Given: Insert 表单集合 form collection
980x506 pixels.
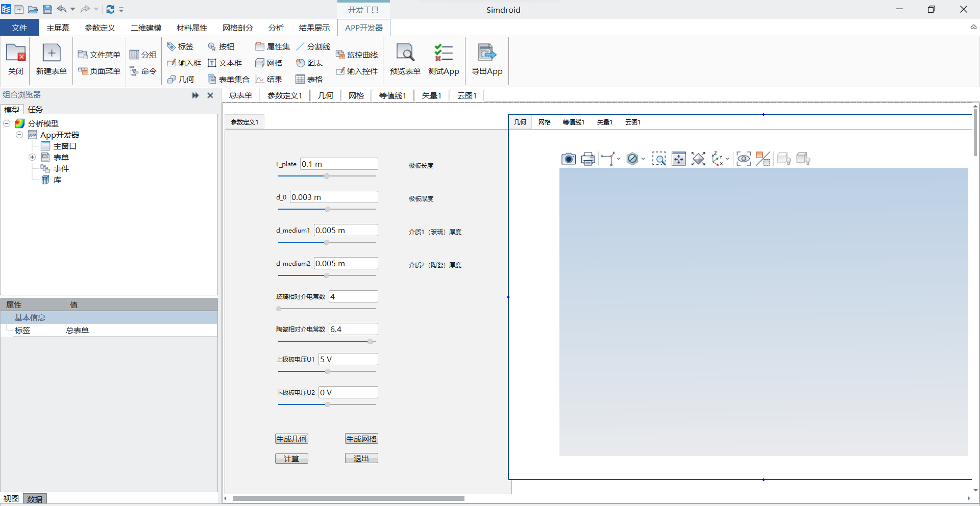Looking at the screenshot, I should pos(229,79).
